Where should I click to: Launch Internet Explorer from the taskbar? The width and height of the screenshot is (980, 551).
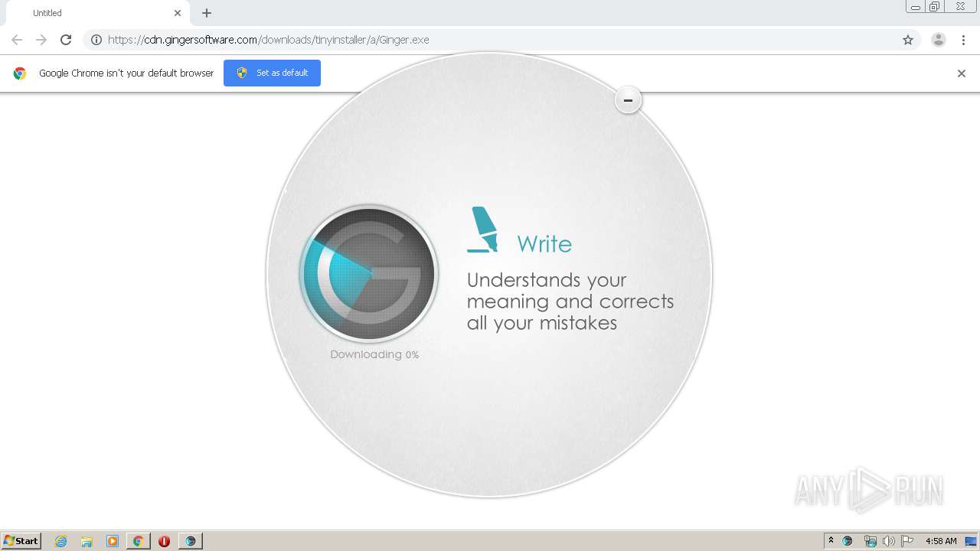point(61,541)
